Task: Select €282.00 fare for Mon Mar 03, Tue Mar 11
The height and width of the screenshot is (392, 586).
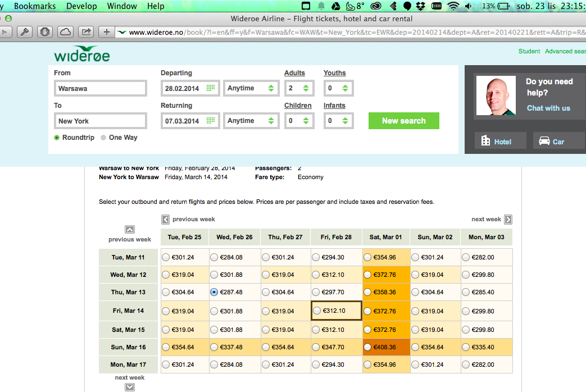Action: 466,257
